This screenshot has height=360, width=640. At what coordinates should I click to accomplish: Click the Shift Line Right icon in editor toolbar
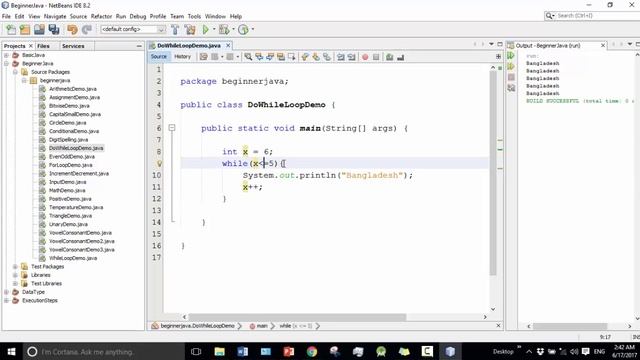(x=351, y=57)
